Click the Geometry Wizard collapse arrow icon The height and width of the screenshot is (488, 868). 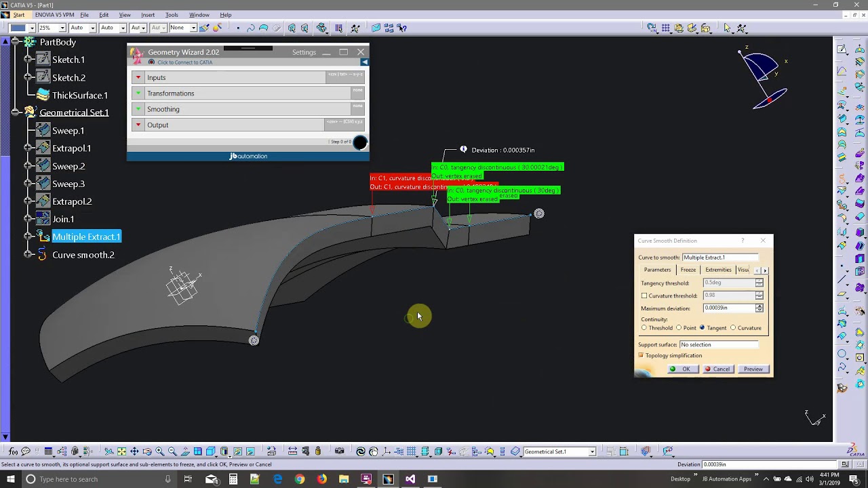tap(364, 62)
